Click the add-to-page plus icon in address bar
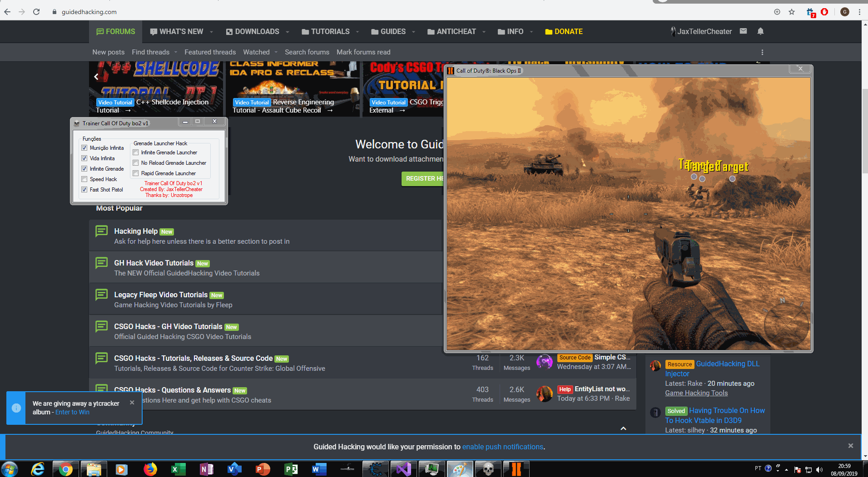The height and width of the screenshot is (477, 868). [777, 12]
